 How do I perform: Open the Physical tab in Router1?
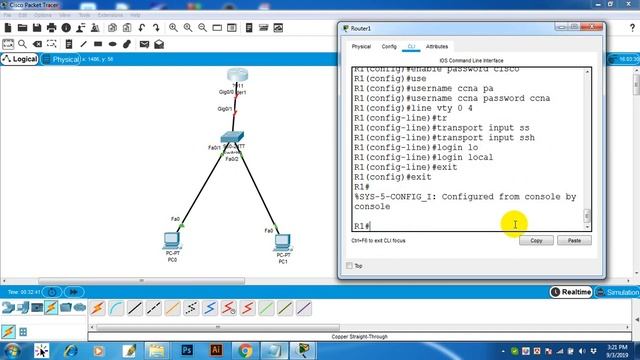(x=361, y=47)
